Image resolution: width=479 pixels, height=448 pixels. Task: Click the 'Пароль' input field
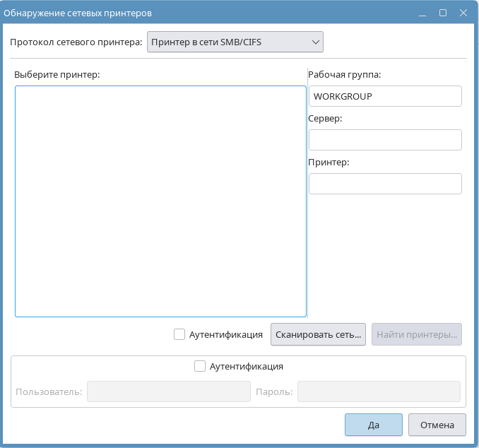379,391
